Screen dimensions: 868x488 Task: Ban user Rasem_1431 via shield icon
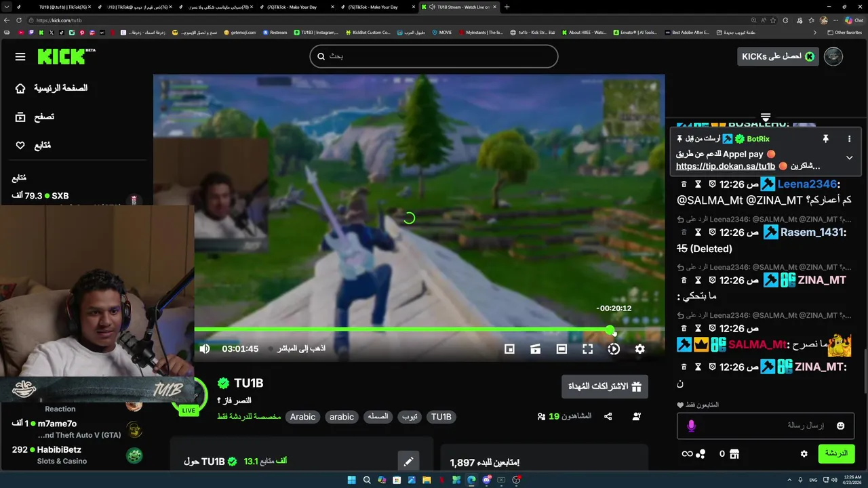point(712,232)
